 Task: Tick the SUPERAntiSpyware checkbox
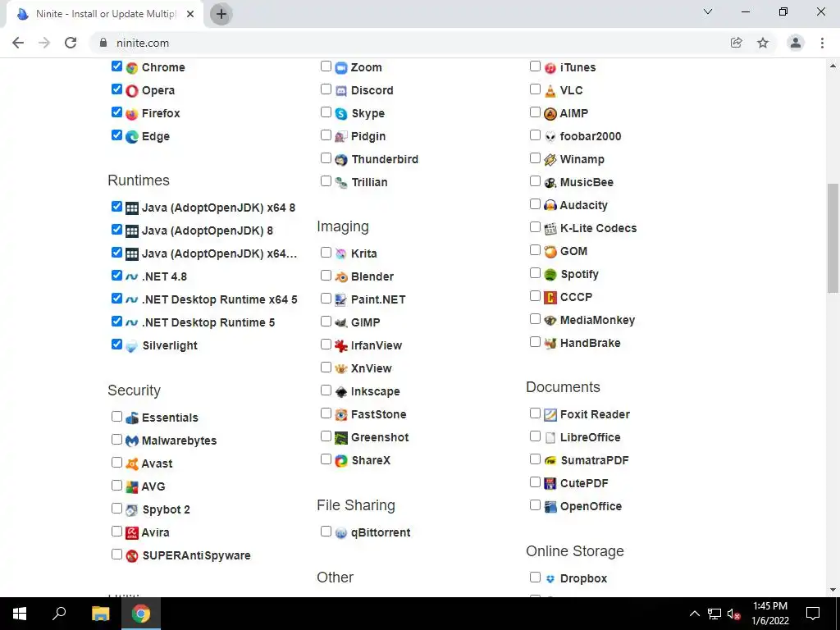[116, 554]
